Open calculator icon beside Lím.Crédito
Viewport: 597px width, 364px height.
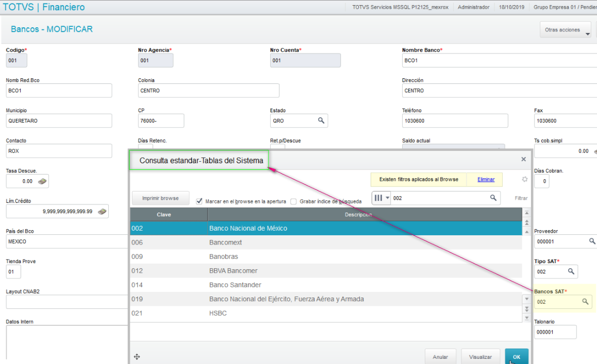click(102, 212)
